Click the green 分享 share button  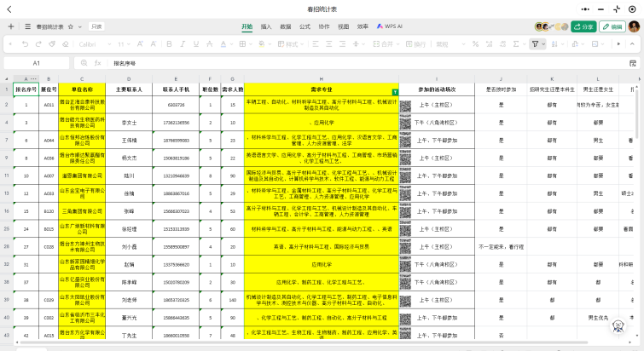583,26
